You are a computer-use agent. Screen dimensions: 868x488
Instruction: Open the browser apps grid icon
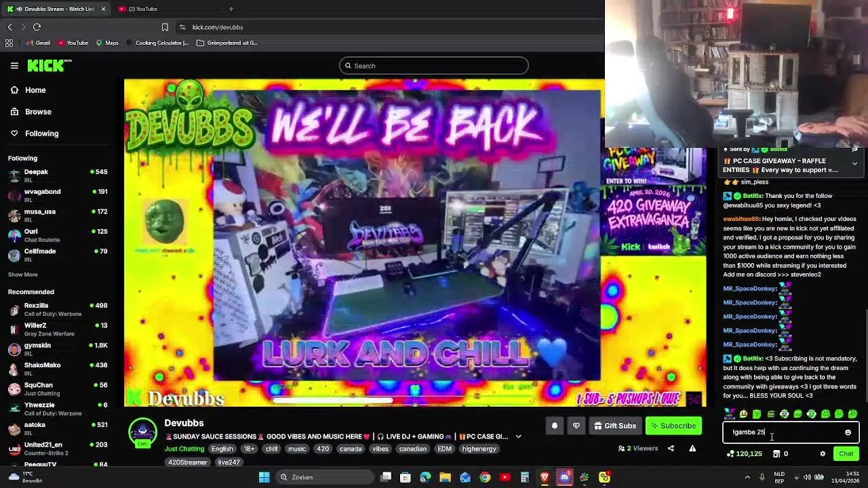coord(9,43)
